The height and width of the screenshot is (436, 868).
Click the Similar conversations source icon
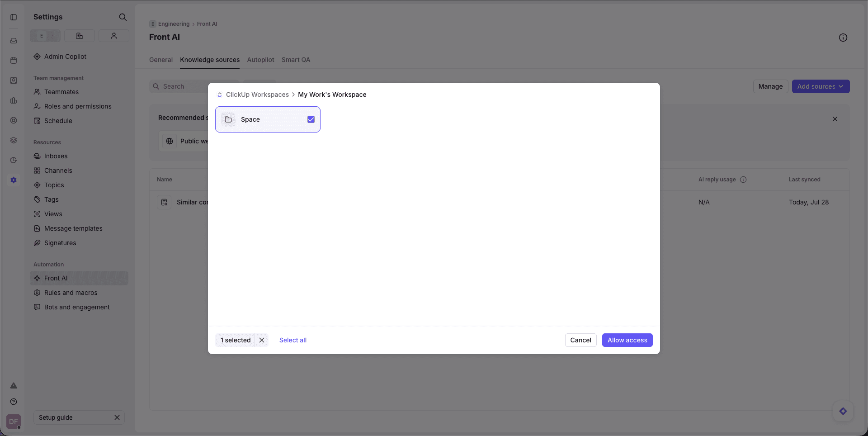point(164,202)
